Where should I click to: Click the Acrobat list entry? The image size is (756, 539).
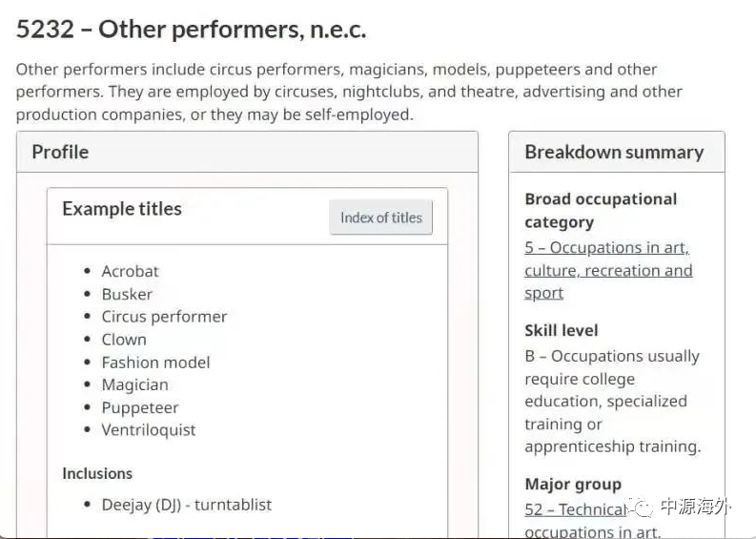pyautogui.click(x=130, y=271)
